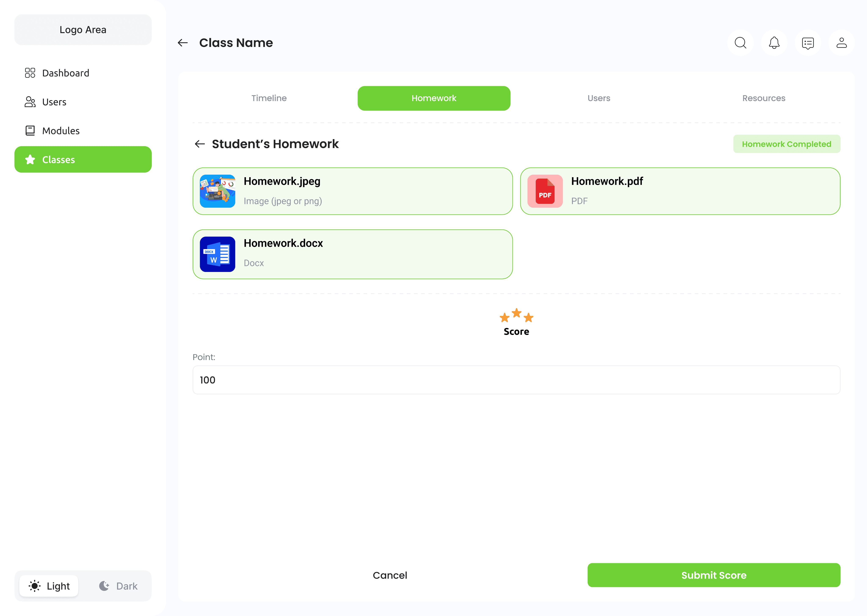The height and width of the screenshot is (616, 867).
Task: Switch to Dark theme mode
Action: (119, 586)
